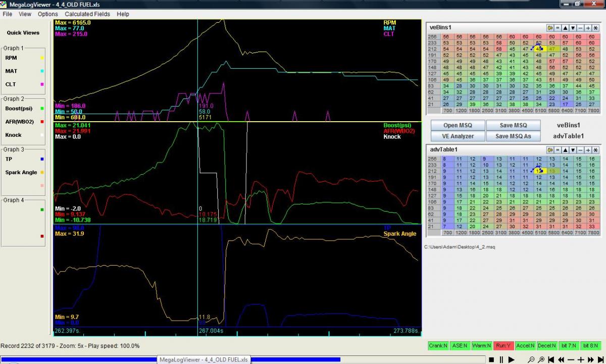Image resolution: width=606 pixels, height=364 pixels.
Task: Toggle the Crank:N status indicator
Action: 438,346
